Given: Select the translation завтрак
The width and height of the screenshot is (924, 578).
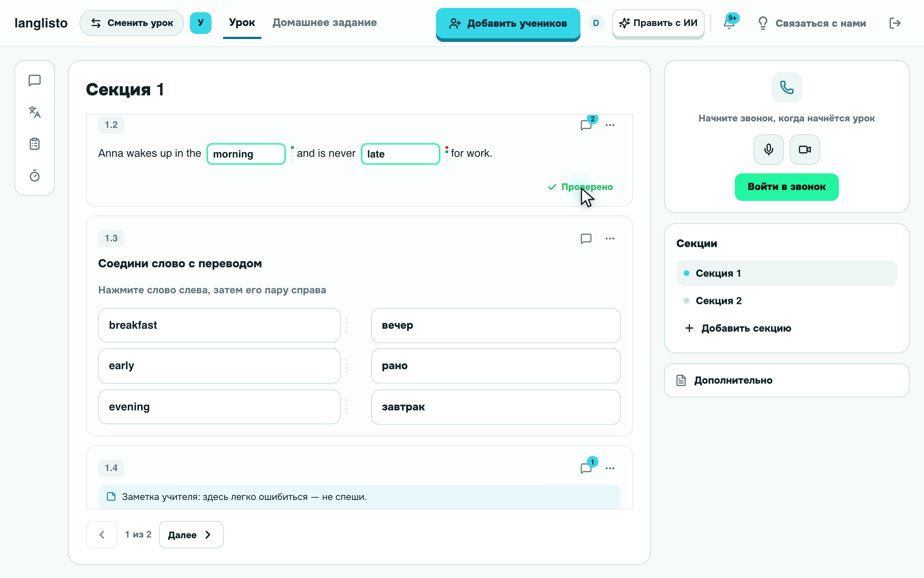Looking at the screenshot, I should point(496,407).
